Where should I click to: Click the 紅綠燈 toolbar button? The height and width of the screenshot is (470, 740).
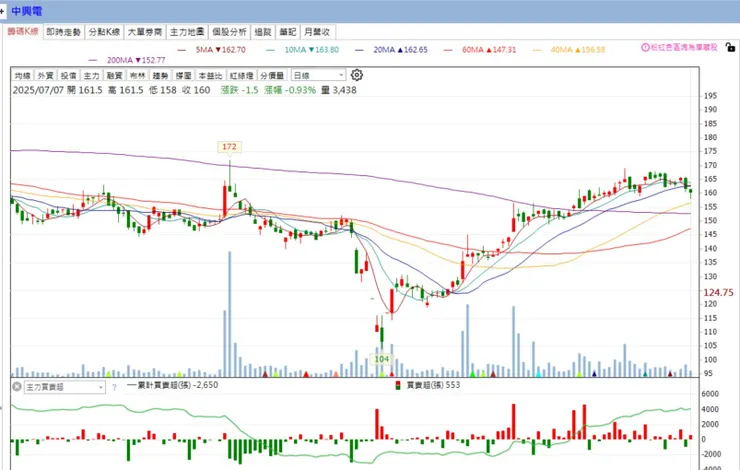click(x=241, y=76)
